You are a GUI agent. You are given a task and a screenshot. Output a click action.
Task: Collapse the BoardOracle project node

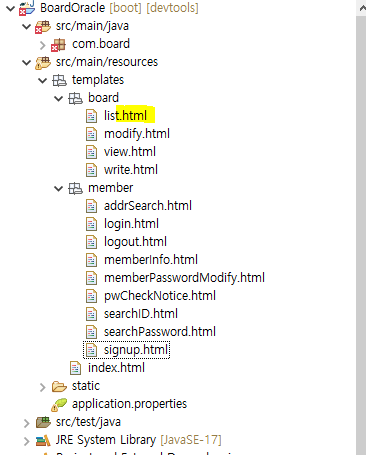click(11, 8)
